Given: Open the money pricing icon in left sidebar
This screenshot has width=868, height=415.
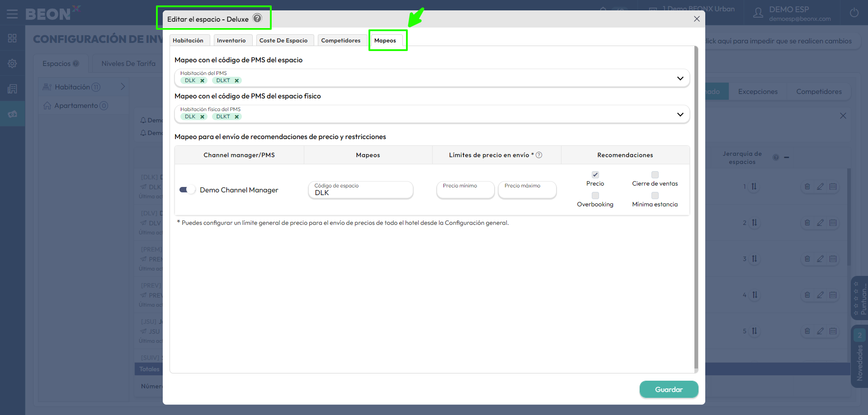Looking at the screenshot, I should pyautogui.click(x=12, y=114).
